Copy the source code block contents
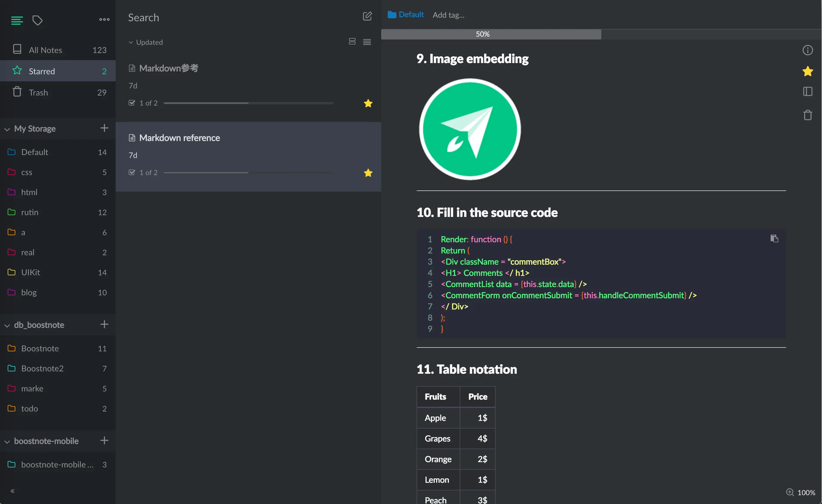The height and width of the screenshot is (504, 822). (x=774, y=238)
